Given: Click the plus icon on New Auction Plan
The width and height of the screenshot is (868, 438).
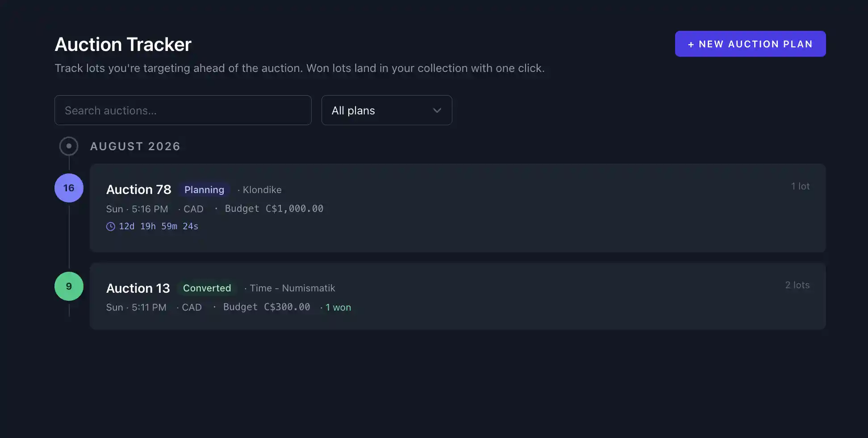Looking at the screenshot, I should [x=691, y=44].
